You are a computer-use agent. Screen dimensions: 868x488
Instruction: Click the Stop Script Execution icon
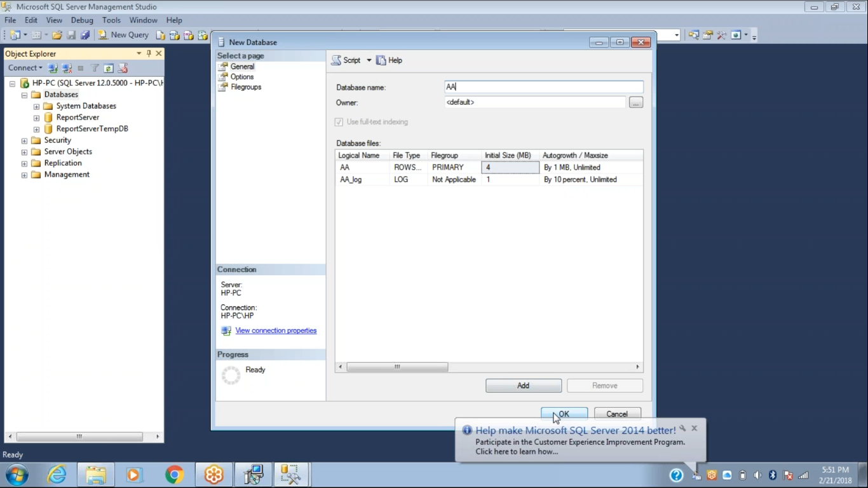pos(123,68)
